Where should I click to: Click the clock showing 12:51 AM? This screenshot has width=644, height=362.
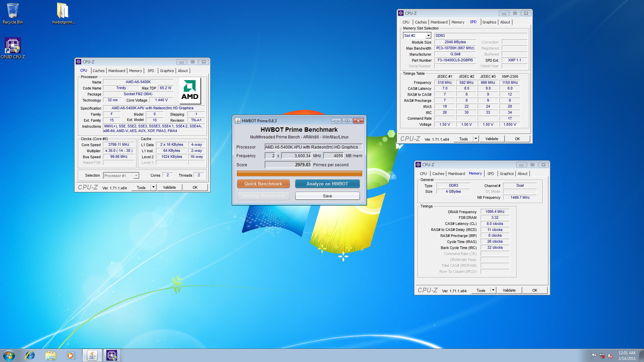pyautogui.click(x=627, y=353)
